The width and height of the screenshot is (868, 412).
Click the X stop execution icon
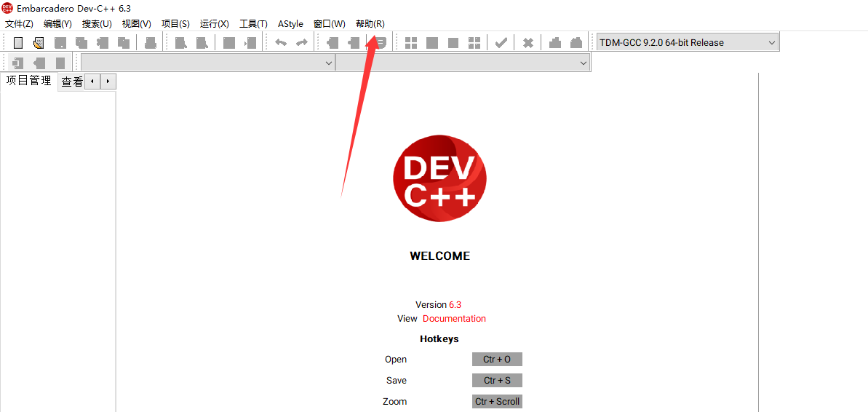click(528, 43)
